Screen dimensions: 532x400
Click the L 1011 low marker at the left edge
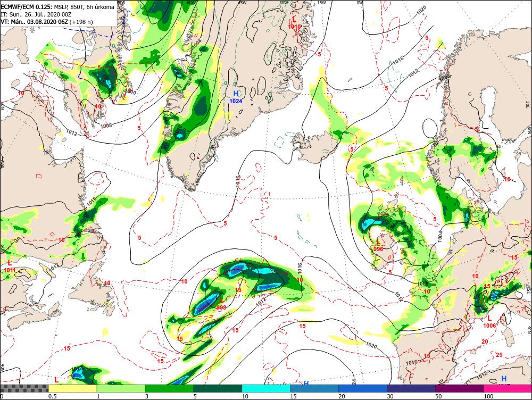[x=9, y=266]
